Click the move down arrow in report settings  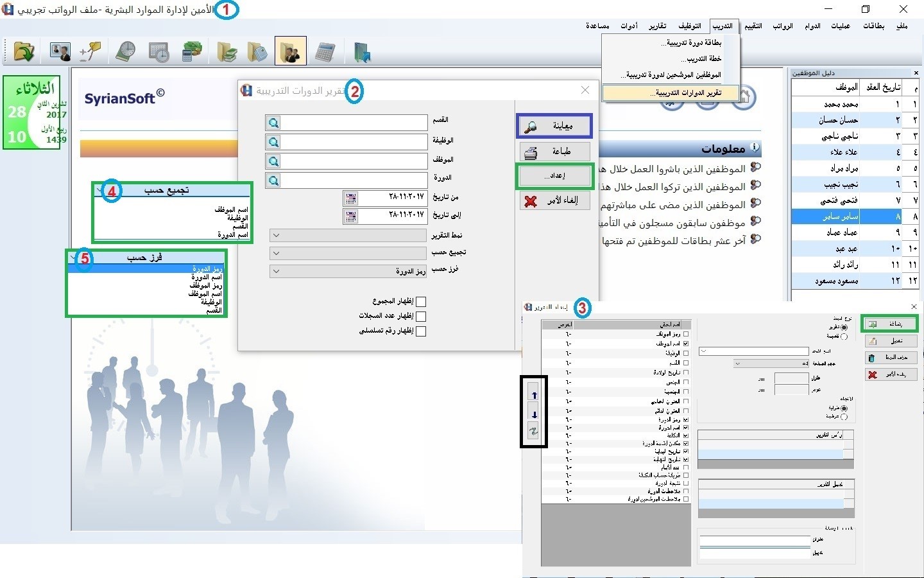[534, 414]
